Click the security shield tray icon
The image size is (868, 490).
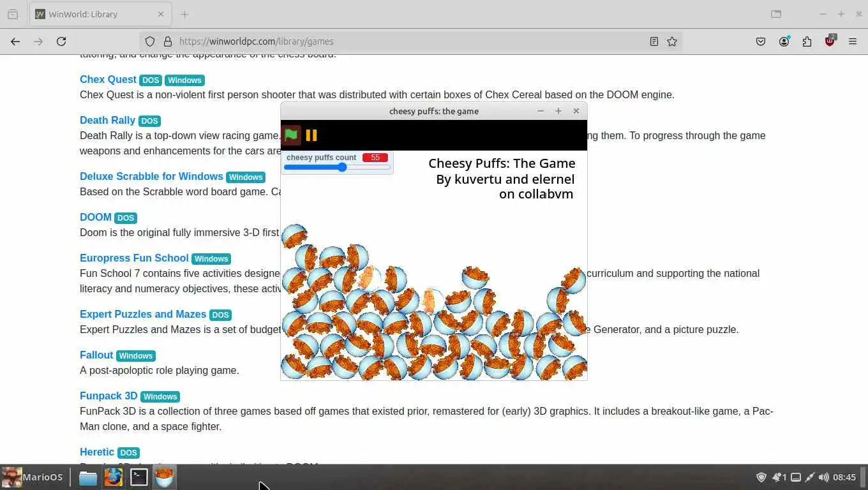761,477
